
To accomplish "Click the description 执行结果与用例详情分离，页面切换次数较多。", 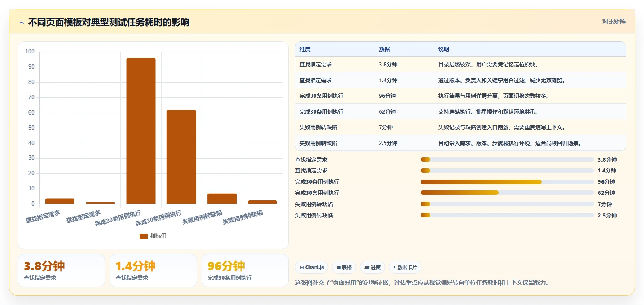I will pyautogui.click(x=494, y=96).
